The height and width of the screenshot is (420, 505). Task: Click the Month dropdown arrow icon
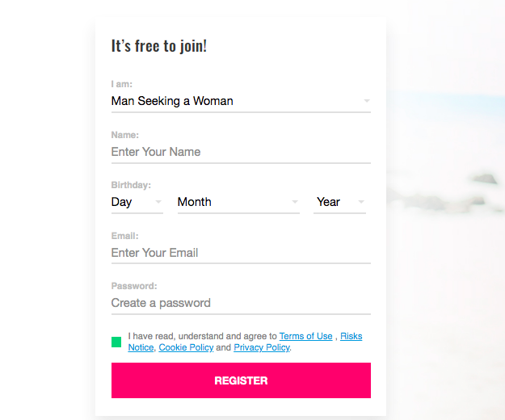pos(295,202)
